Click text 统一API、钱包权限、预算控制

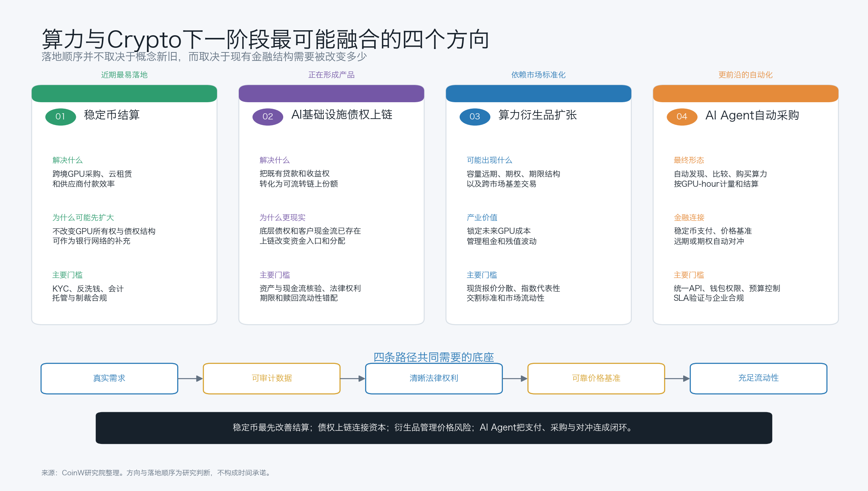click(727, 289)
